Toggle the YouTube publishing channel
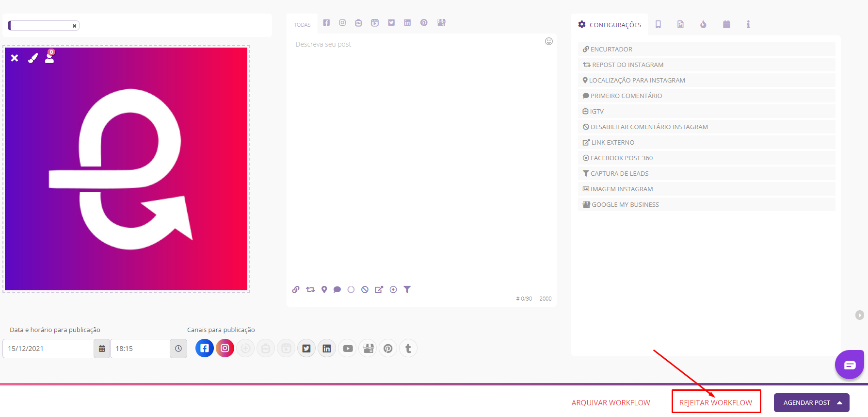 click(348, 348)
